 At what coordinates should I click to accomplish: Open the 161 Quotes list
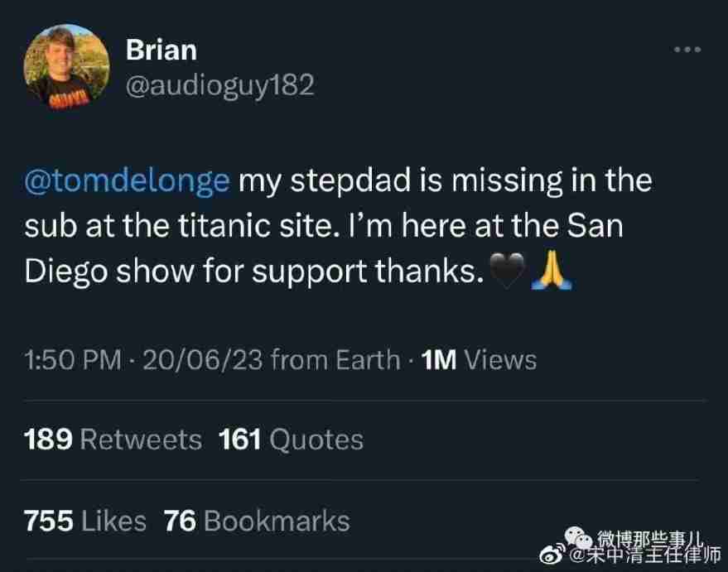[x=291, y=440]
